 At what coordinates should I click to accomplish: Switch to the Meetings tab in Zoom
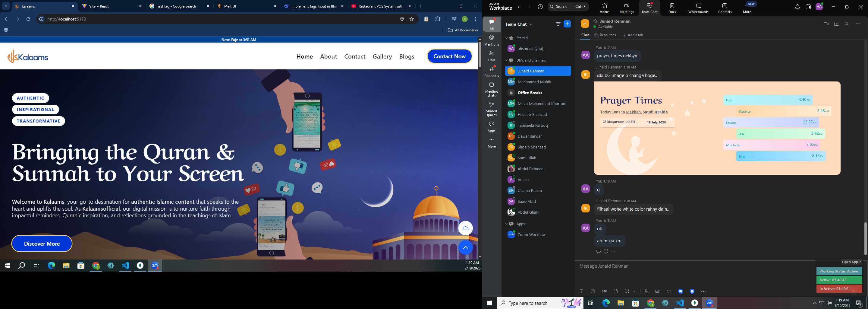pyautogui.click(x=627, y=8)
